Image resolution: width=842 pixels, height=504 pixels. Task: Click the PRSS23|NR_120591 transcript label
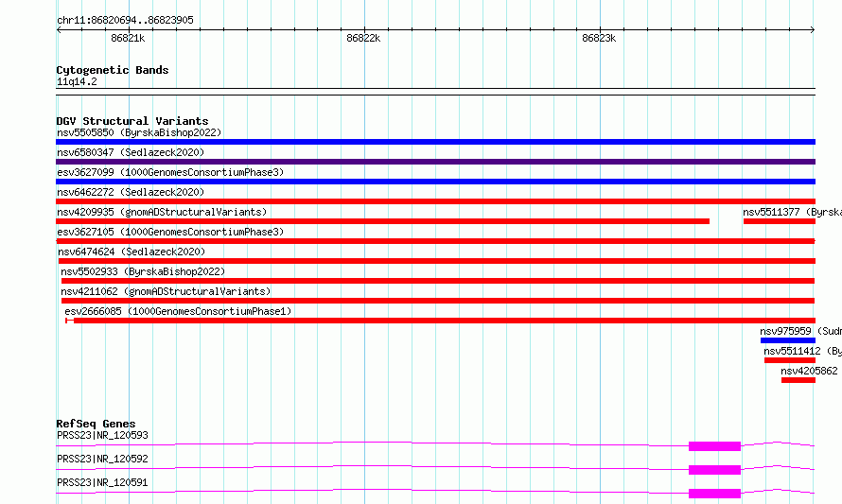point(102,482)
